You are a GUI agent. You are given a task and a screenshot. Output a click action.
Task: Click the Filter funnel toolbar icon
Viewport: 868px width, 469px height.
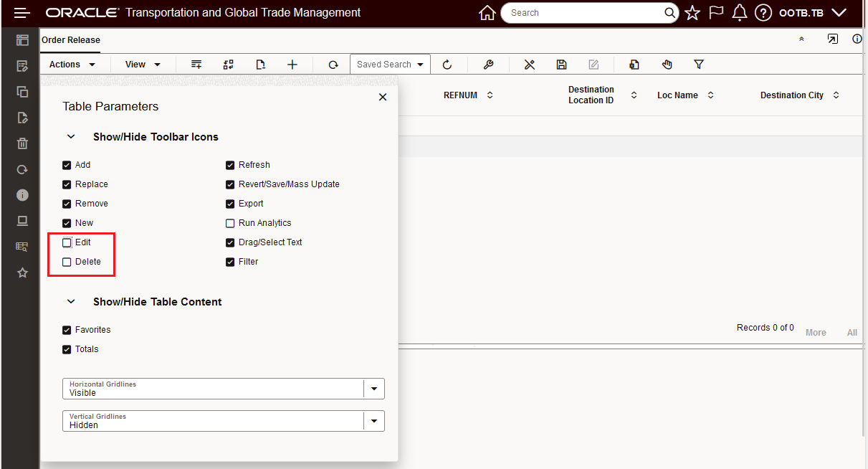tap(699, 65)
